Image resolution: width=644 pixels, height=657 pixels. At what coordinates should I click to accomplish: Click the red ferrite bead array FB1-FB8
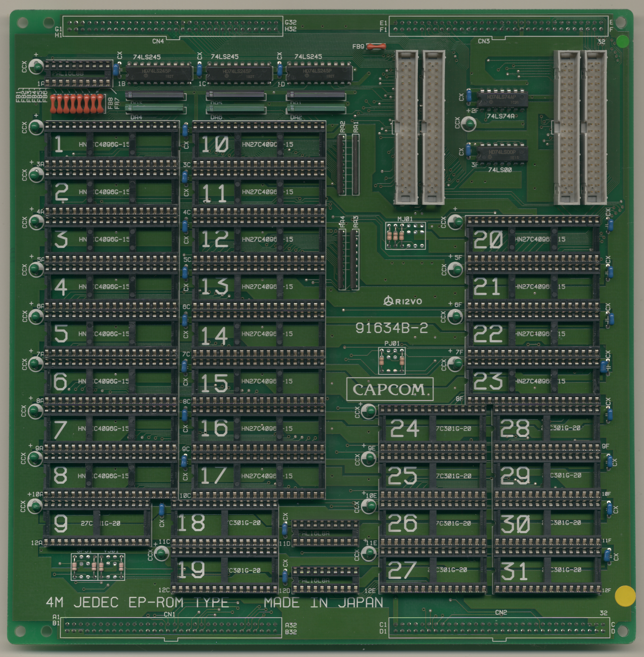point(77,103)
